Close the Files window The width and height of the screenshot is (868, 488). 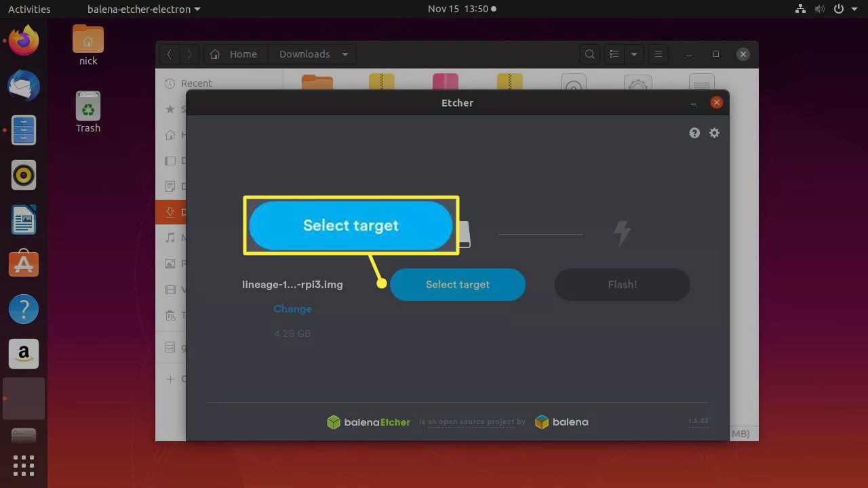tap(743, 54)
